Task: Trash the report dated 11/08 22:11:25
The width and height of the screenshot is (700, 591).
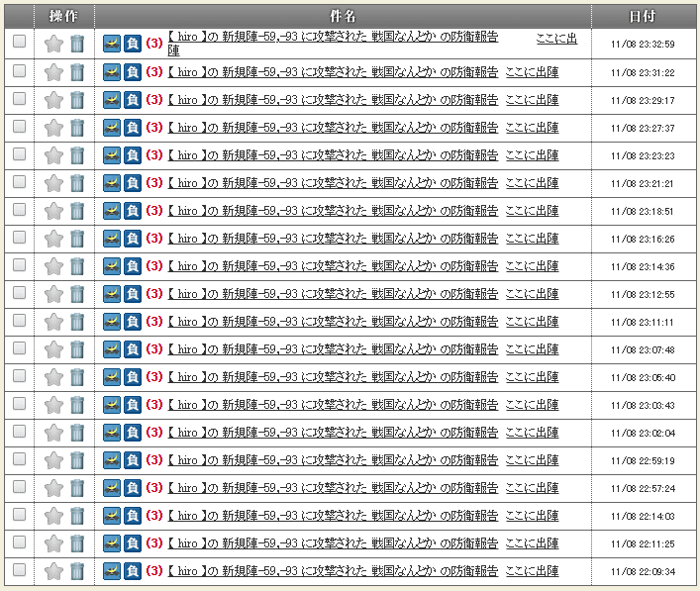Action: coord(77,542)
